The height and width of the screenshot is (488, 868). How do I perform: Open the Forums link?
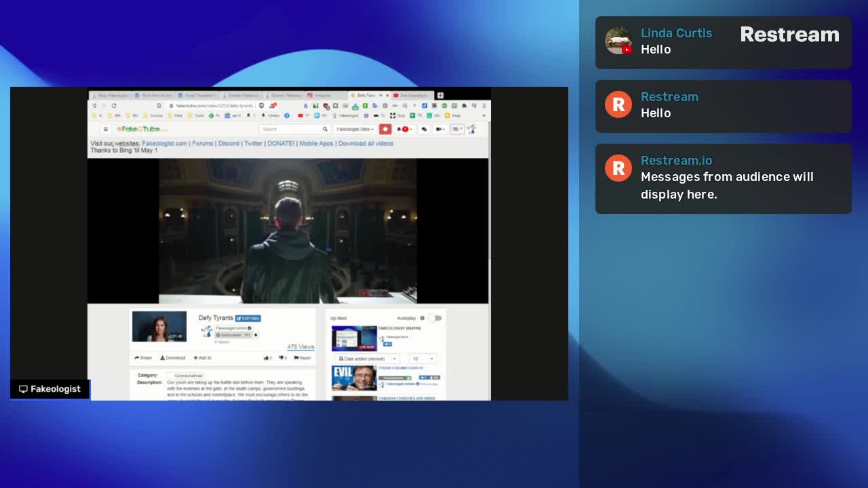(x=203, y=144)
